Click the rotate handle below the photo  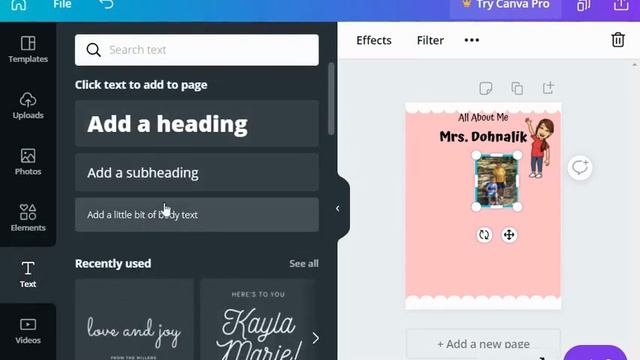click(484, 235)
